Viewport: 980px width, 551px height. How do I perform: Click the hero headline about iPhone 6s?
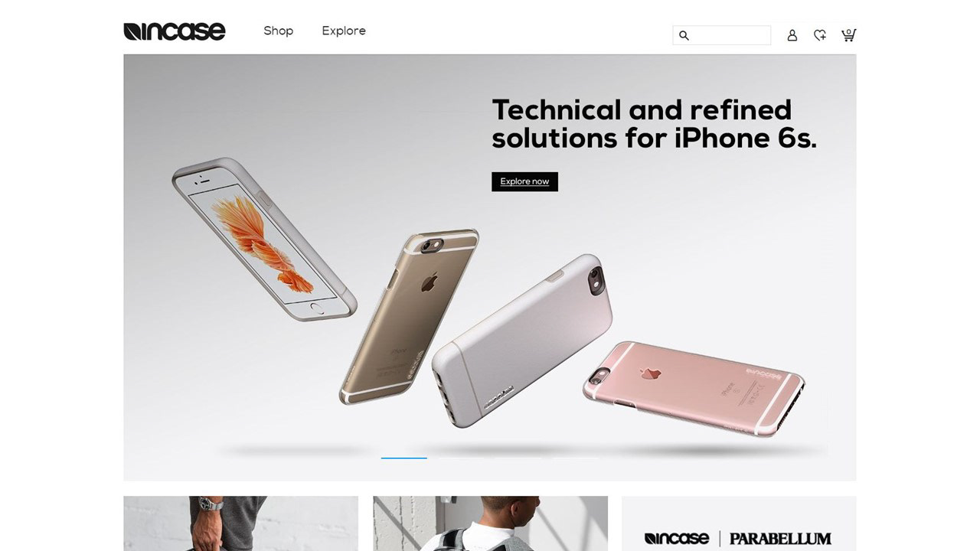pyautogui.click(x=654, y=124)
